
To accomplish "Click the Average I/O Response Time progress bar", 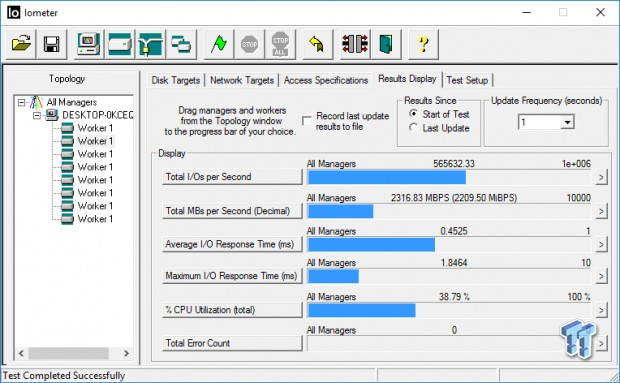I will pos(449,245).
